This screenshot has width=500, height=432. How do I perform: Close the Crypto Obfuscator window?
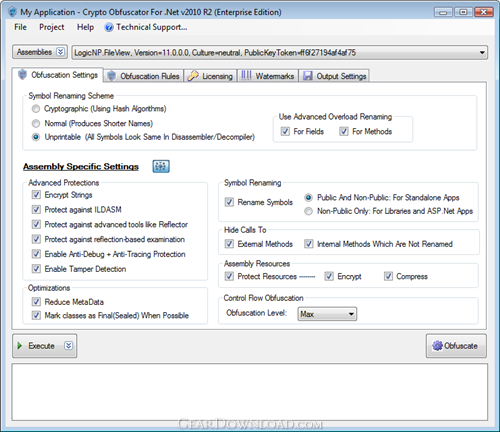pos(484,12)
